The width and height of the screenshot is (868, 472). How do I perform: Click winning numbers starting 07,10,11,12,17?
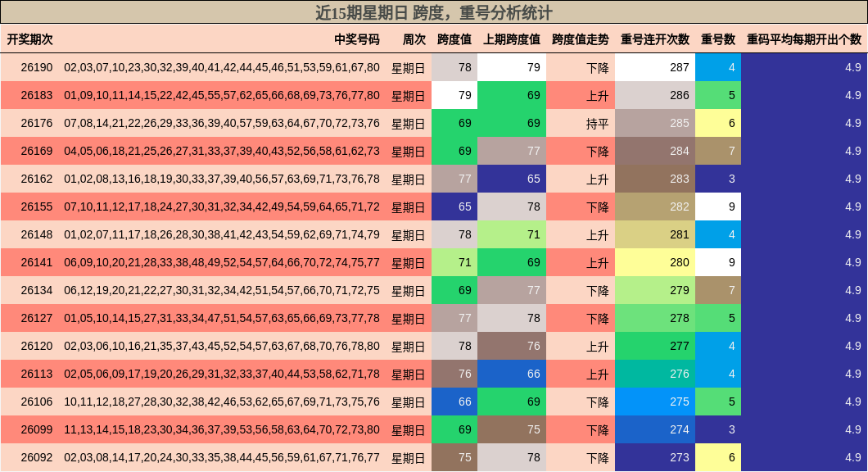[222, 206]
